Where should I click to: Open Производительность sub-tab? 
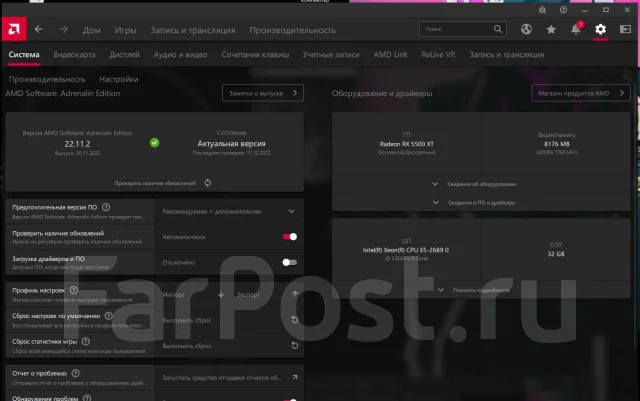pos(47,79)
